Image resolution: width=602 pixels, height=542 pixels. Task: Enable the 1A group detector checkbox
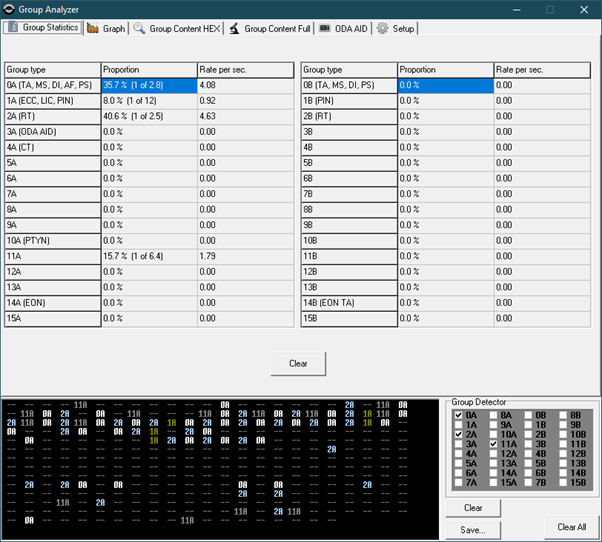tap(459, 424)
